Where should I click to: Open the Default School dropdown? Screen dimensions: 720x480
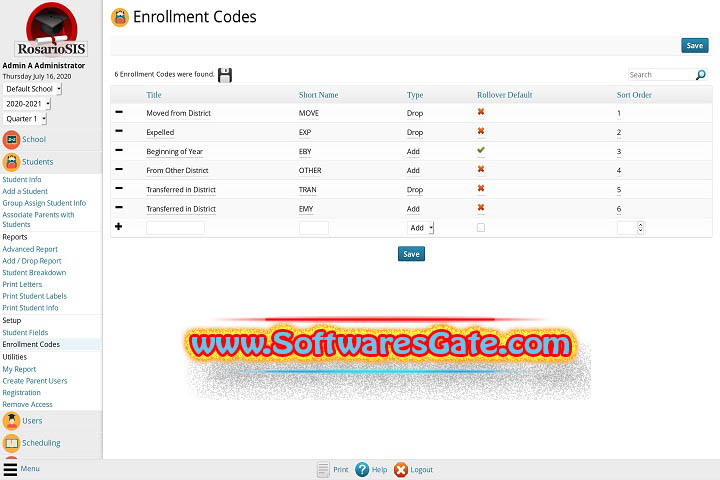[32, 89]
